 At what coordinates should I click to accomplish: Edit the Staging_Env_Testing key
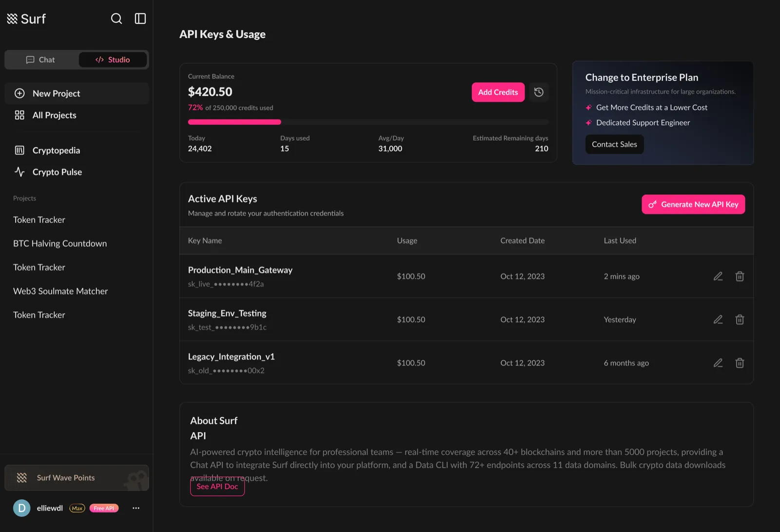coord(718,320)
